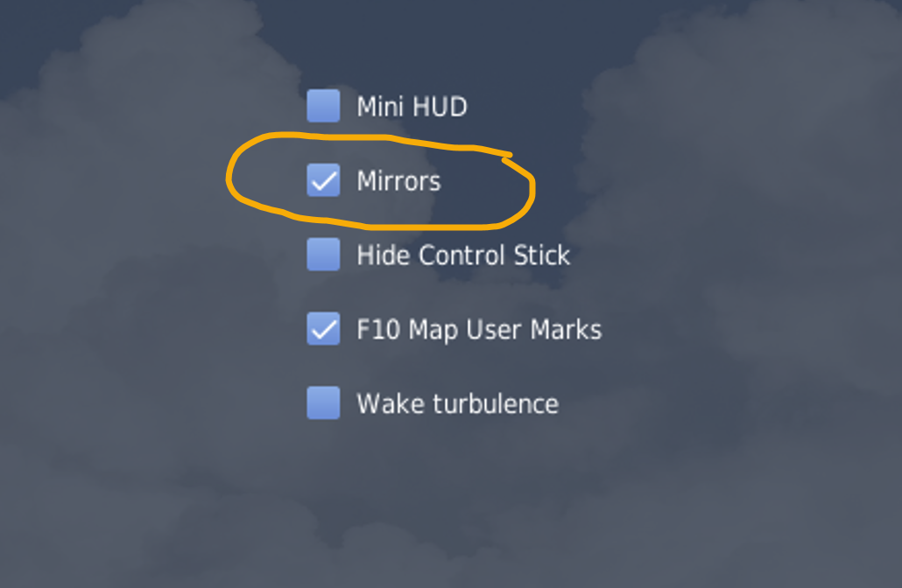Click the checkmark next to Mirrors
This screenshot has height=588, width=902.
point(323,180)
